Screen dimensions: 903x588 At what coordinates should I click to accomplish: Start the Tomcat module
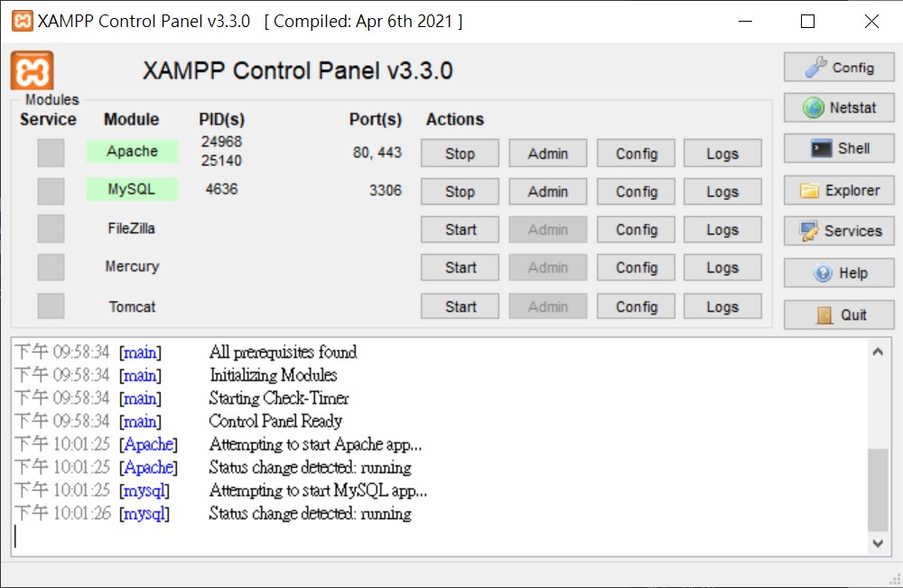460,306
